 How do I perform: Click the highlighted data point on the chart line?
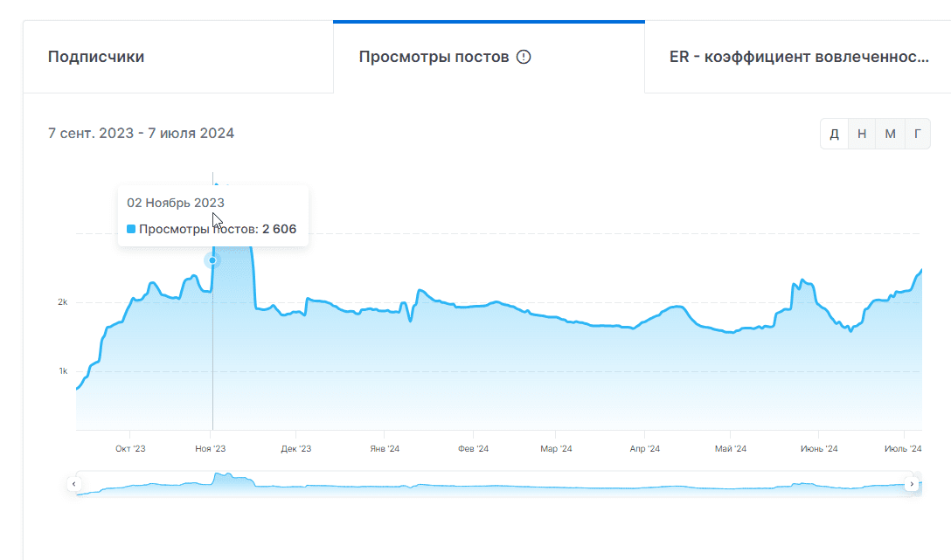coord(212,260)
